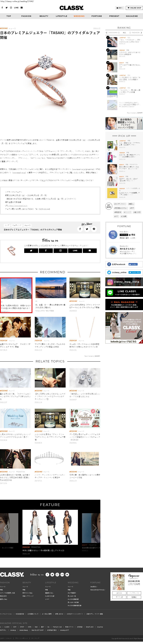Open the footer LINE follow icon
143x644 pixels.
(x=62, y=574)
